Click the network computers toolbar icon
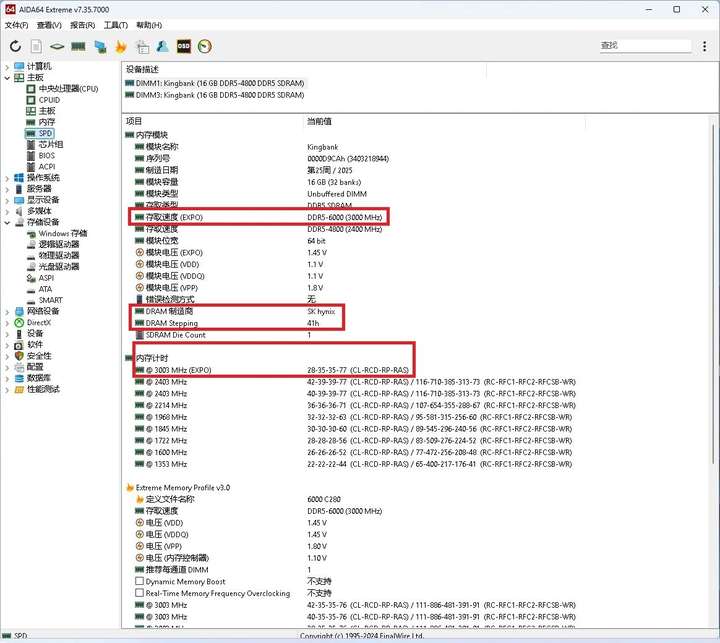Screen dimensions: 720x643 click(x=100, y=46)
